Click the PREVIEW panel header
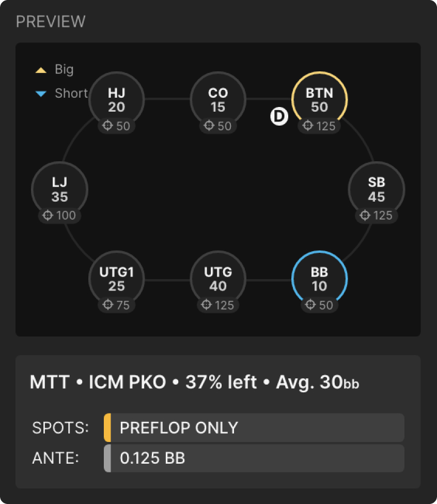This screenshot has height=504, width=437. [51, 22]
